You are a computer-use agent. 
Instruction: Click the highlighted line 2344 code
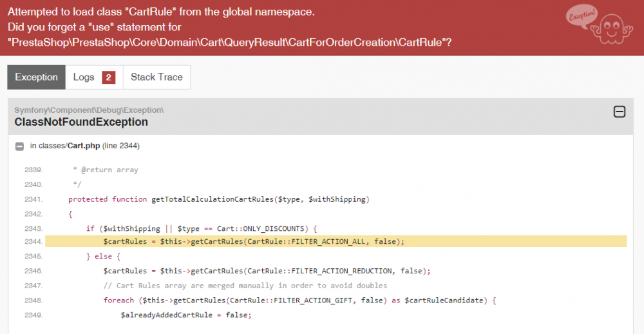coord(254,241)
